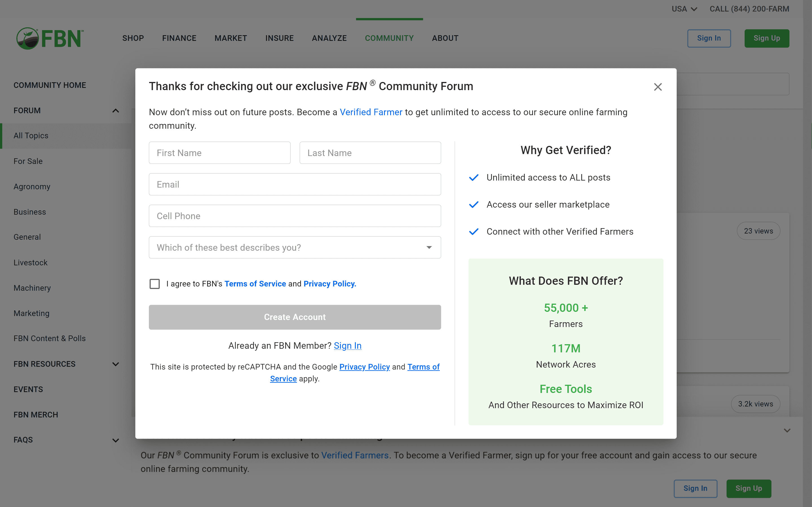This screenshot has height=507, width=812.
Task: Expand the FAQS sidebar section
Action: [x=115, y=440]
